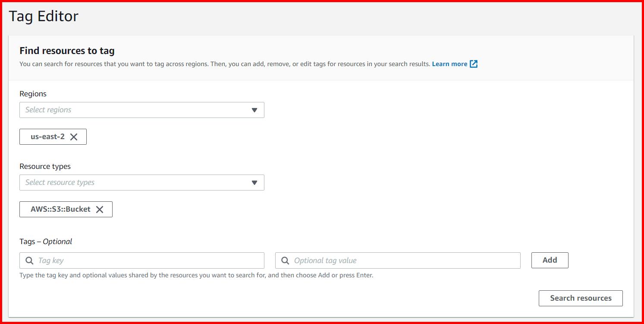The width and height of the screenshot is (644, 324).
Task: Click the Tag Editor page heading
Action: pos(43,16)
